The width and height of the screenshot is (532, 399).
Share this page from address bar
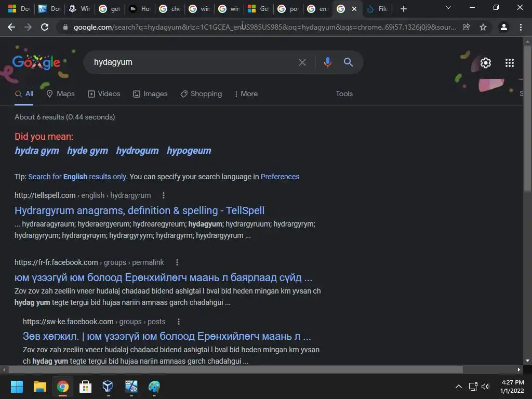click(x=467, y=27)
